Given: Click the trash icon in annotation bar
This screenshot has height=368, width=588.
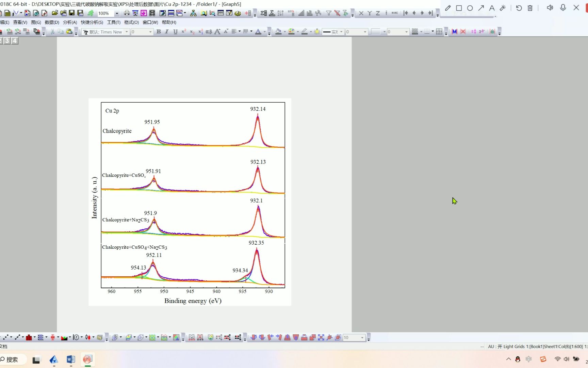Looking at the screenshot, I should click(530, 8).
